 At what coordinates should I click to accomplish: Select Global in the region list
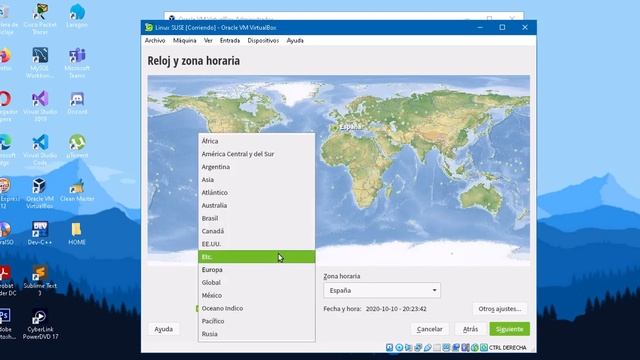tap(257, 282)
